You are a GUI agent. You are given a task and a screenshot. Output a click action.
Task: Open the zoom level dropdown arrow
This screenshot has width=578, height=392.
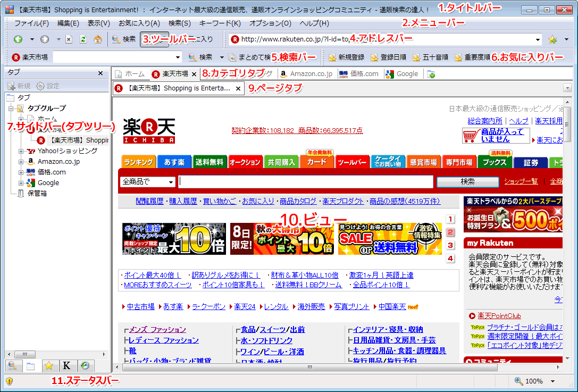552,381
